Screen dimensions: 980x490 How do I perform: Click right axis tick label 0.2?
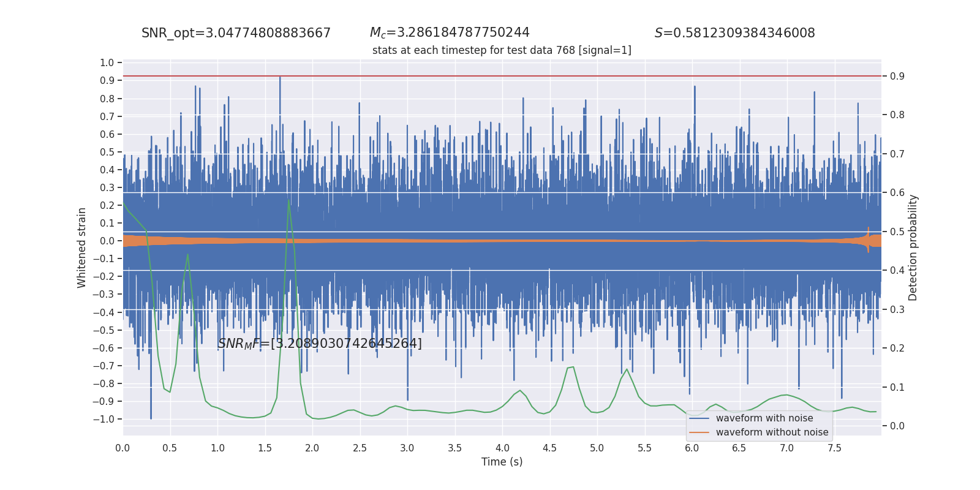point(897,348)
